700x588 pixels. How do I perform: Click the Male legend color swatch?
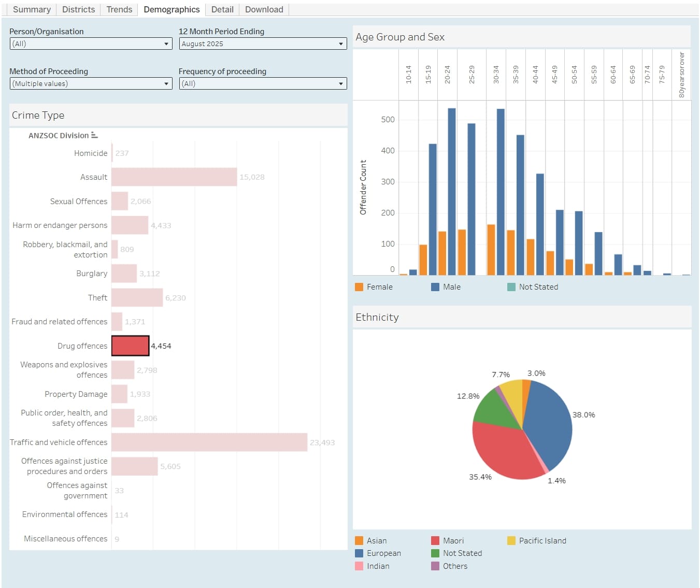tap(435, 287)
